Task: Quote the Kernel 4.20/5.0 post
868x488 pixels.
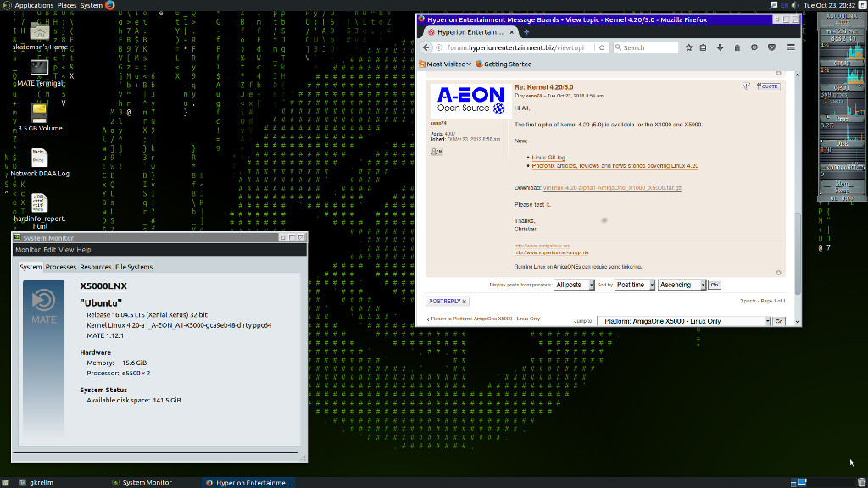Action: point(768,86)
